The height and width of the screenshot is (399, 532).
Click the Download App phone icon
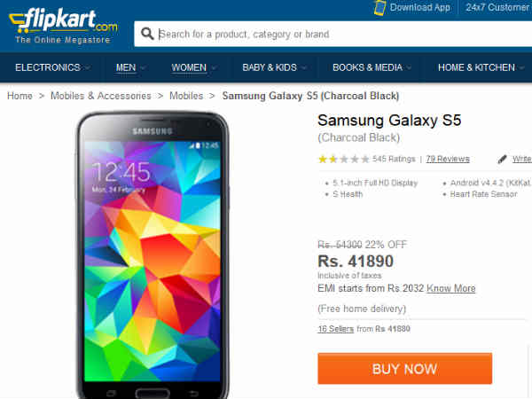click(x=379, y=8)
